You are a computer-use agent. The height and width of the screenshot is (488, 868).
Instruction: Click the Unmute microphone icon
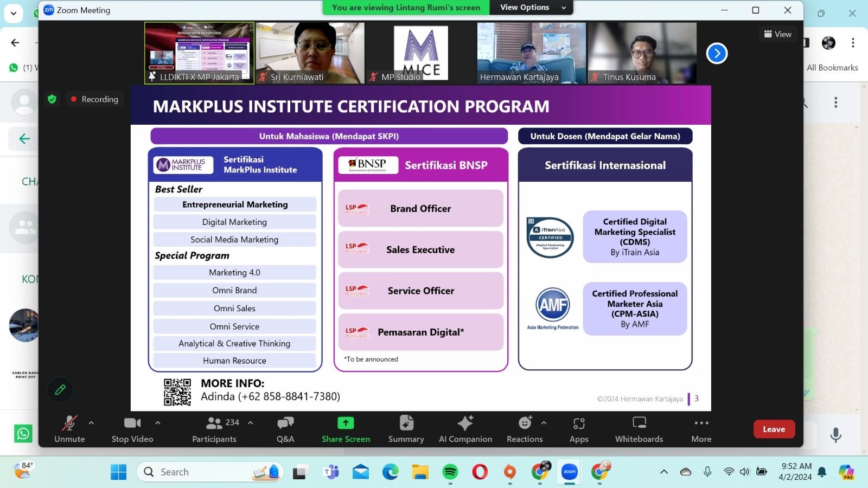click(x=69, y=423)
